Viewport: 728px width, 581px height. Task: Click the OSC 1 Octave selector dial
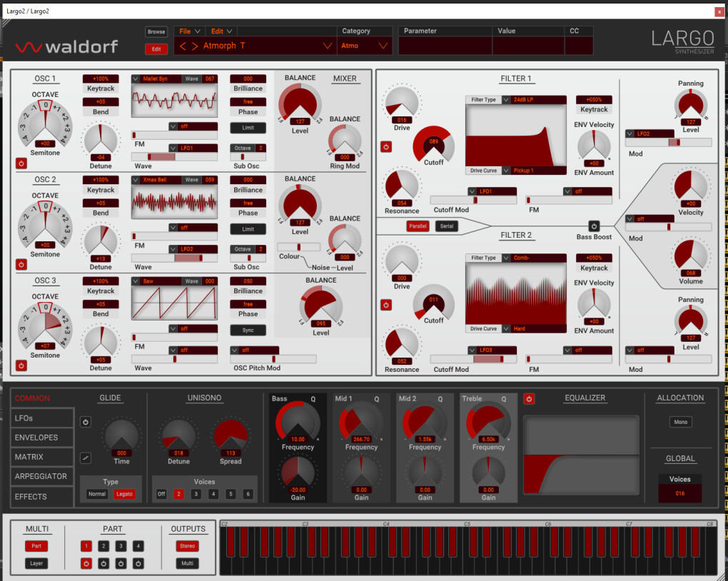45,123
